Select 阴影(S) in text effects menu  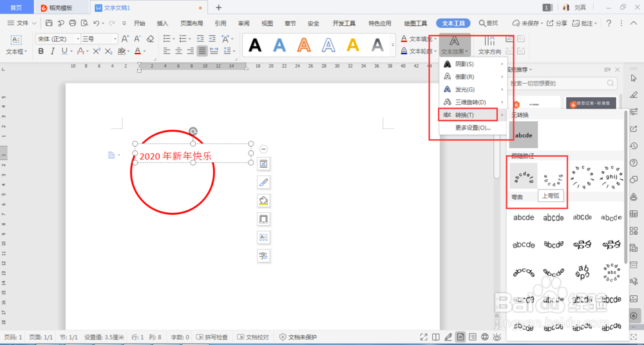[473, 64]
